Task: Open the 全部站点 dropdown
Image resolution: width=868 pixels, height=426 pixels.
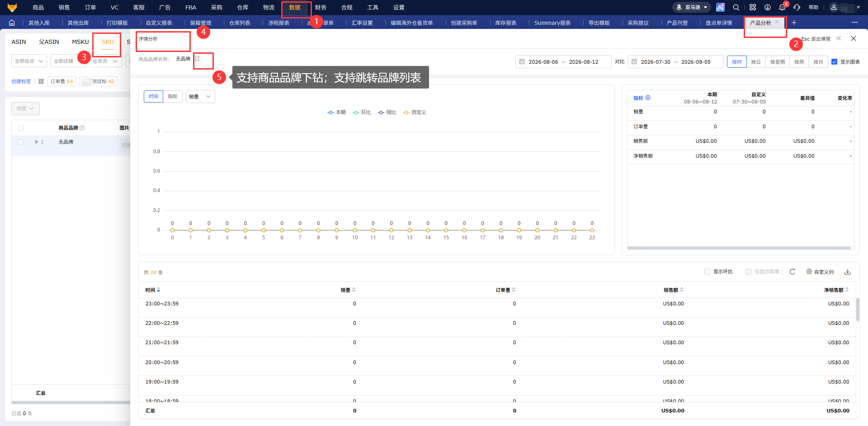Action: (x=29, y=61)
